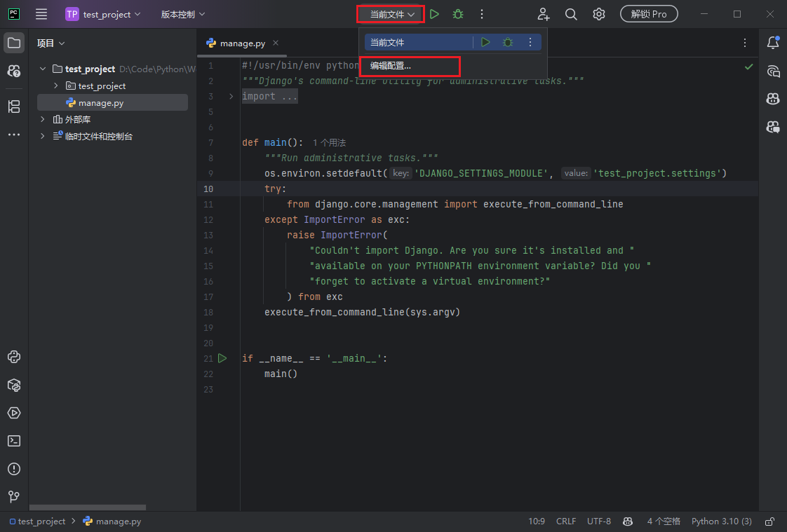787x532 pixels.
Task: Change the UTF-8 file encoding
Action: [599, 521]
